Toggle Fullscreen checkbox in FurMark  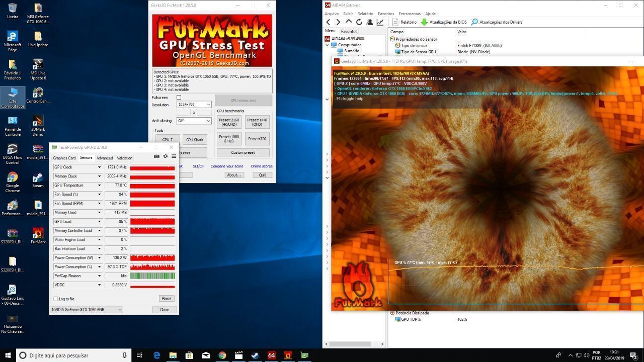tap(179, 98)
